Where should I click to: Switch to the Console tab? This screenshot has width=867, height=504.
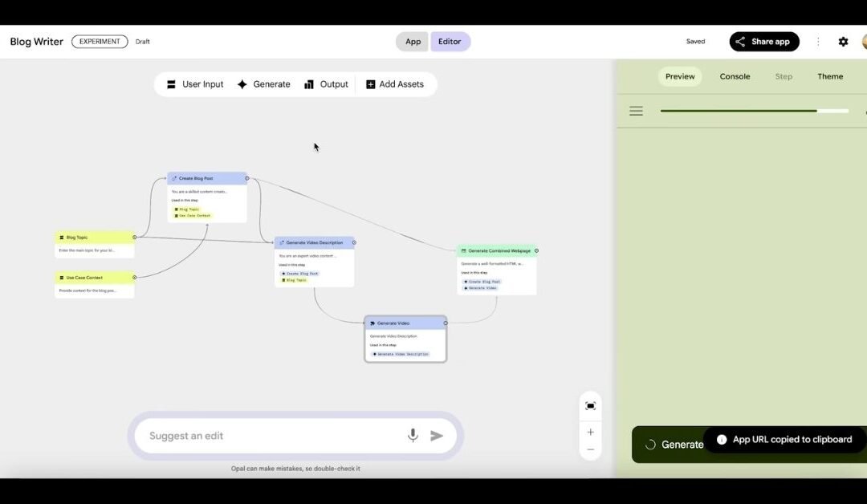click(x=735, y=76)
